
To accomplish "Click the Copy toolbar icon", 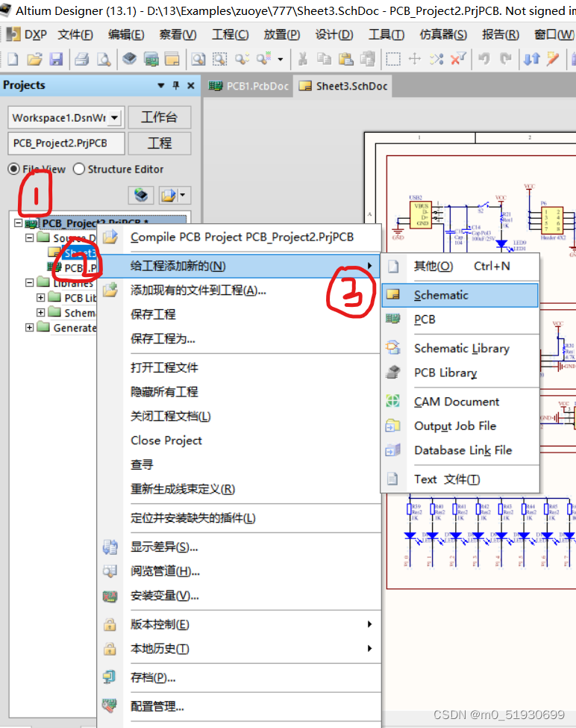I will point(324,59).
